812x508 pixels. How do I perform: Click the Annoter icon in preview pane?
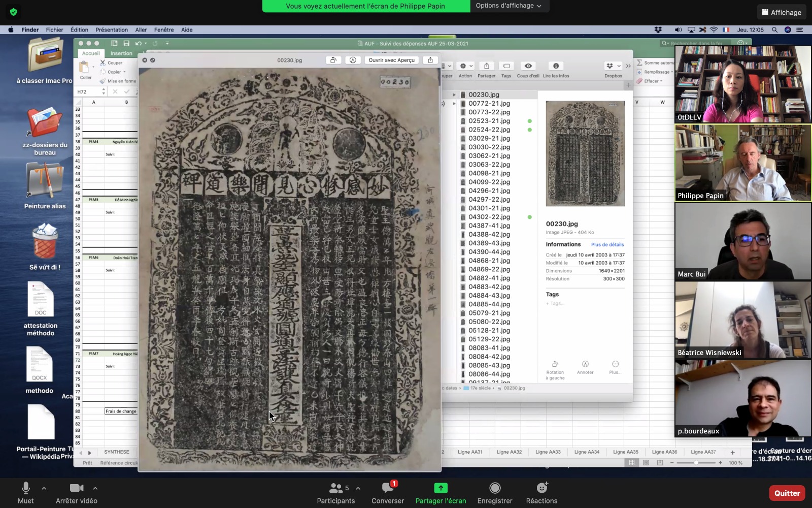click(585, 364)
